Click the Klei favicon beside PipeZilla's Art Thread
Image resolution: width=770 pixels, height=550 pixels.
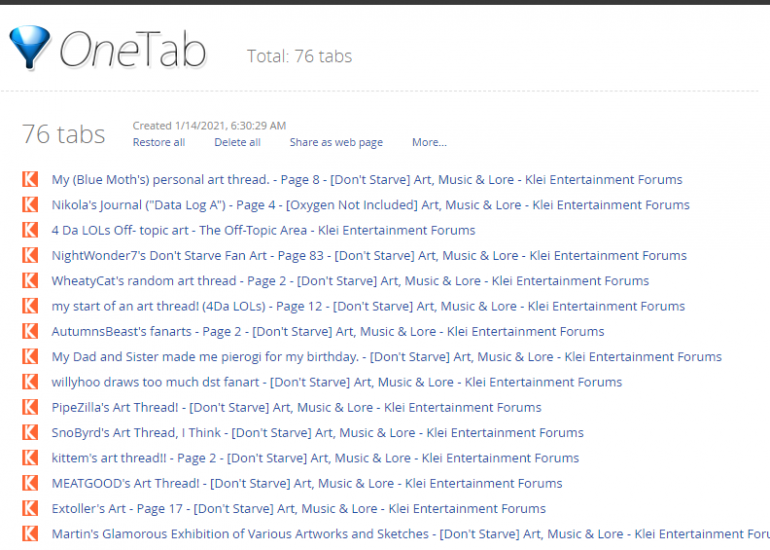tap(30, 407)
